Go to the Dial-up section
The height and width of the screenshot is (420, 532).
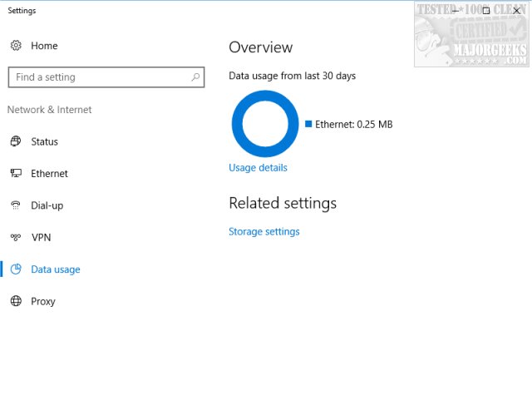point(47,205)
